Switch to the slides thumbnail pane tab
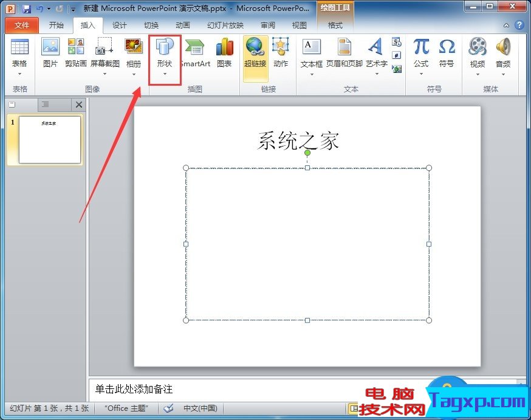The width and height of the screenshot is (531, 420). (21, 105)
